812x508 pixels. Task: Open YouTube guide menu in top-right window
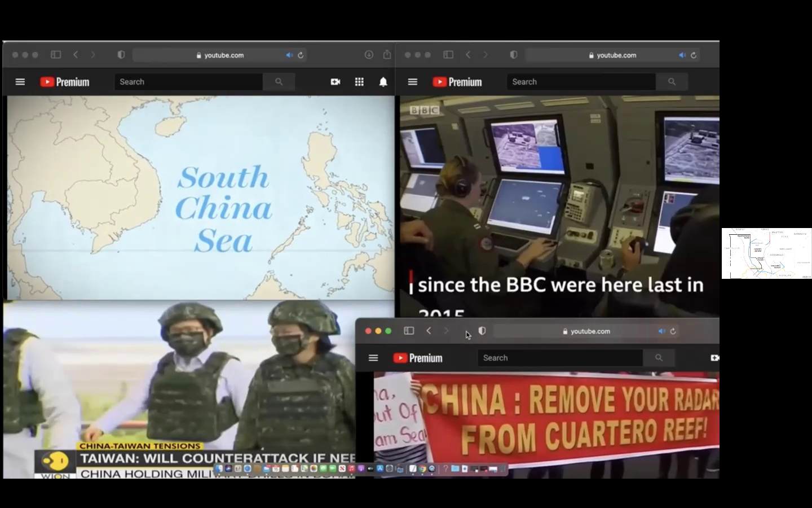[x=413, y=82]
